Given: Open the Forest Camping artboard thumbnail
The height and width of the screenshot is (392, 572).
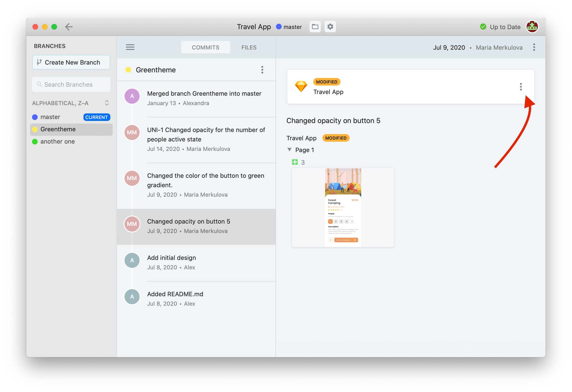Looking at the screenshot, I should [x=343, y=208].
